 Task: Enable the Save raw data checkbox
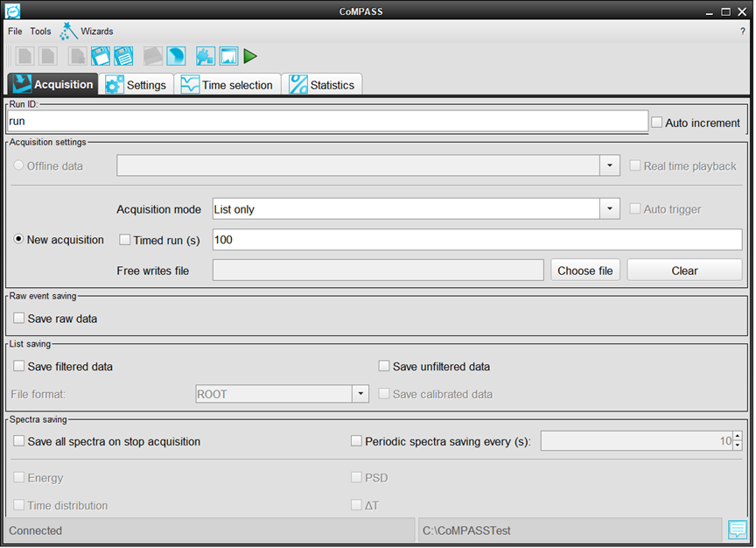tap(18, 318)
